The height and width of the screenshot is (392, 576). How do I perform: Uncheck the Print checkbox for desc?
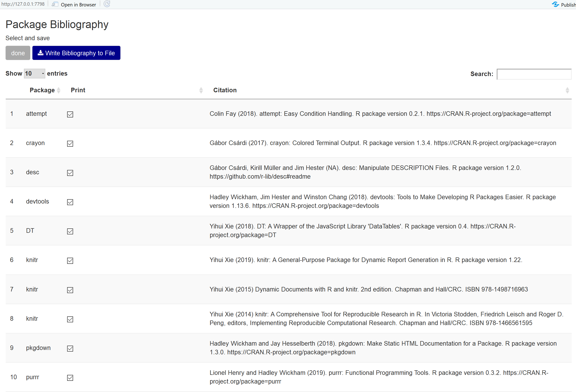[70, 173]
